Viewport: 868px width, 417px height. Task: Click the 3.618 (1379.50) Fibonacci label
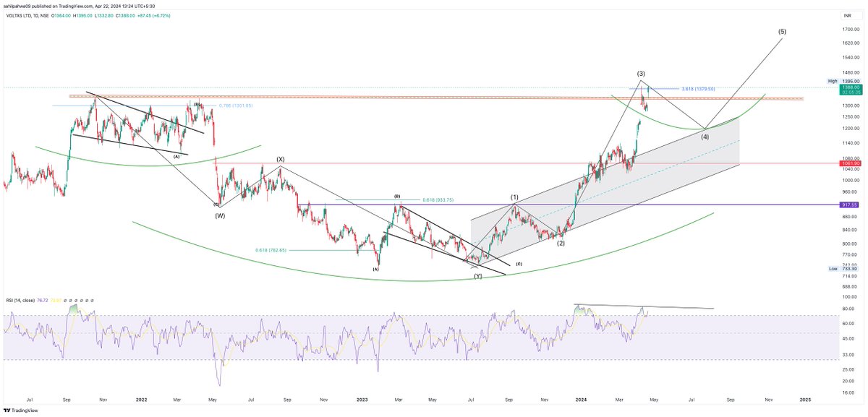click(x=698, y=89)
